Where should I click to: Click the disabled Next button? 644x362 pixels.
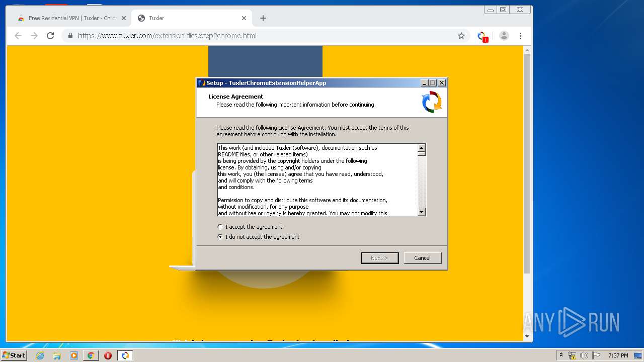(x=380, y=258)
